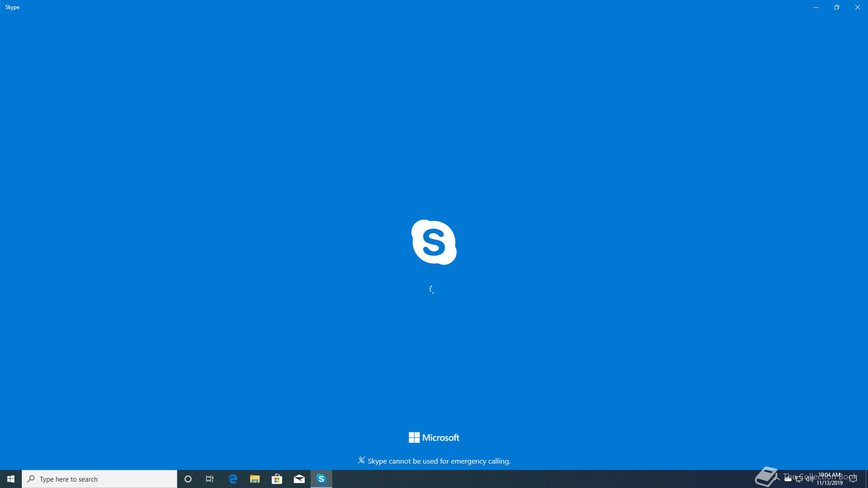Image resolution: width=868 pixels, height=488 pixels.
Task: Click the Cortana circle icon
Action: coord(188,479)
